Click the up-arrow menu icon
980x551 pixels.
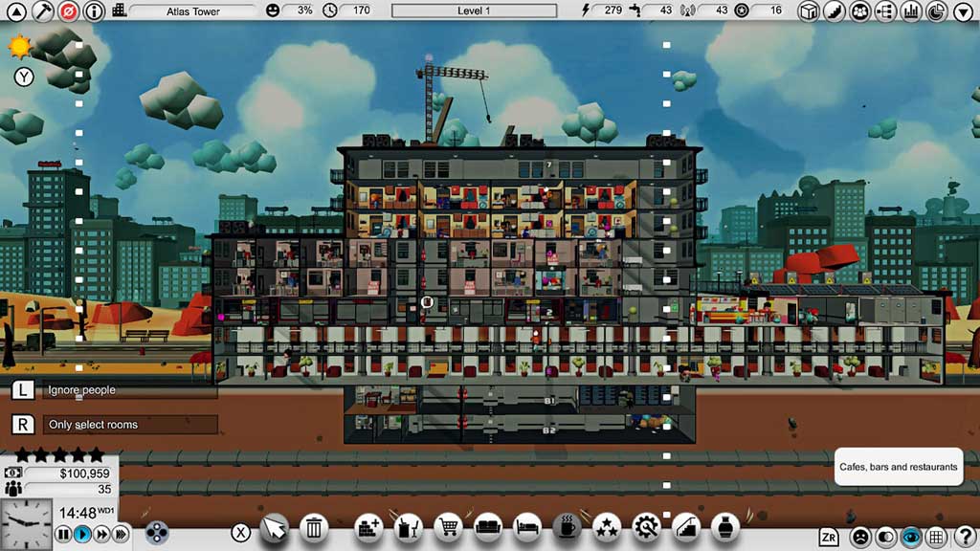click(15, 11)
